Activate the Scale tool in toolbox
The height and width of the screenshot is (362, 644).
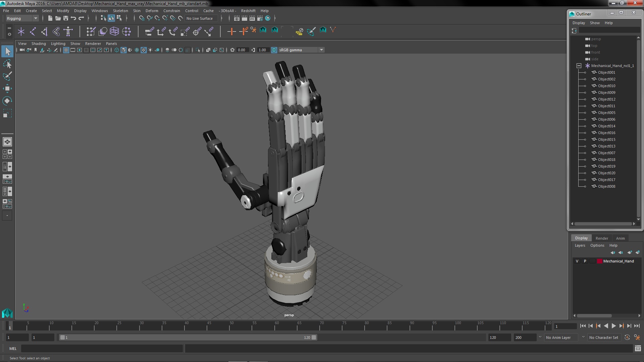click(7, 113)
